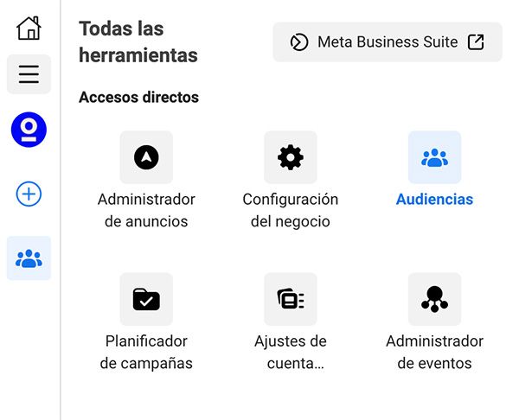Click the Meta Business Suite logo icon

[x=299, y=42]
